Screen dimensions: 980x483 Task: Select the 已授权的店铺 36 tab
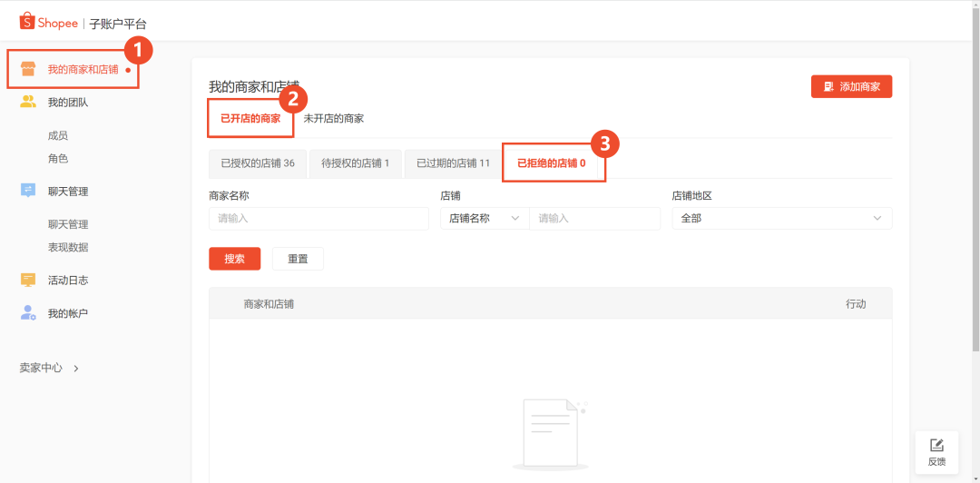(x=258, y=163)
